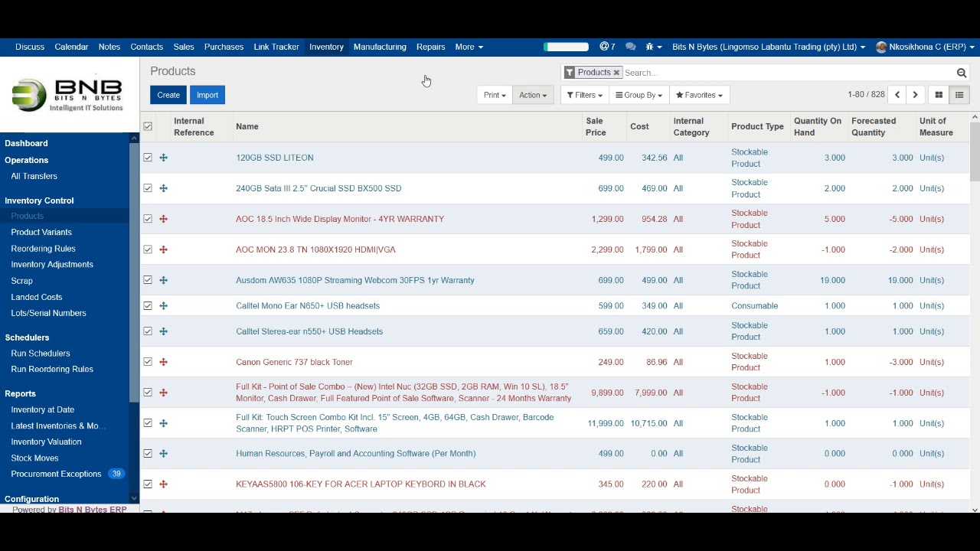Uncheck the 120GB SSD LITEON row
980x551 pixels.
click(x=148, y=158)
